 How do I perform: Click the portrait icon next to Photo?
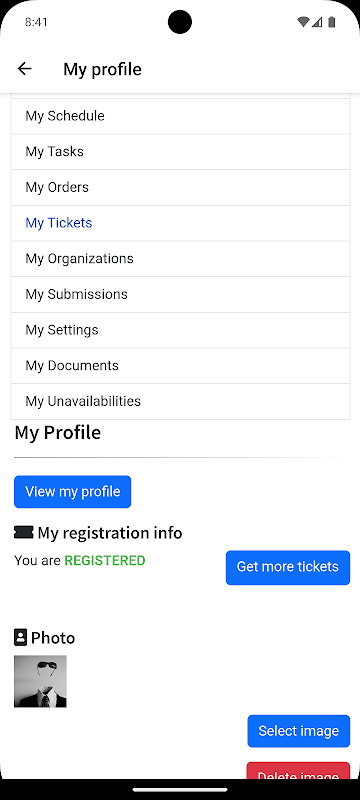pyautogui.click(x=20, y=637)
